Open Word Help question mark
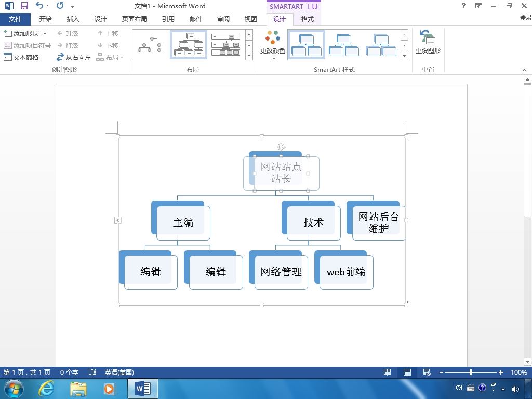Screen dimensions: 532x399 point(463,6)
